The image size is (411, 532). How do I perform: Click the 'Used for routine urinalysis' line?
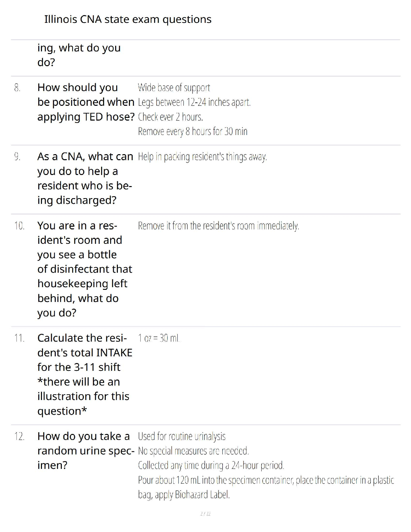click(x=182, y=437)
